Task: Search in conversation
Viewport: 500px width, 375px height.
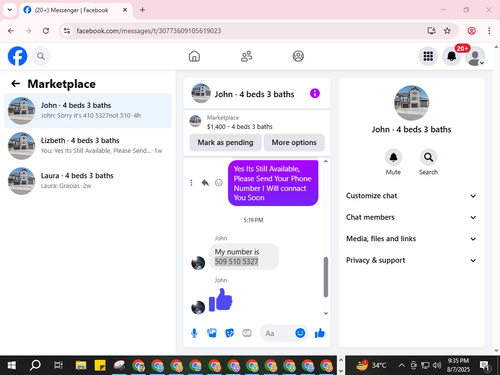Action: coord(428,157)
